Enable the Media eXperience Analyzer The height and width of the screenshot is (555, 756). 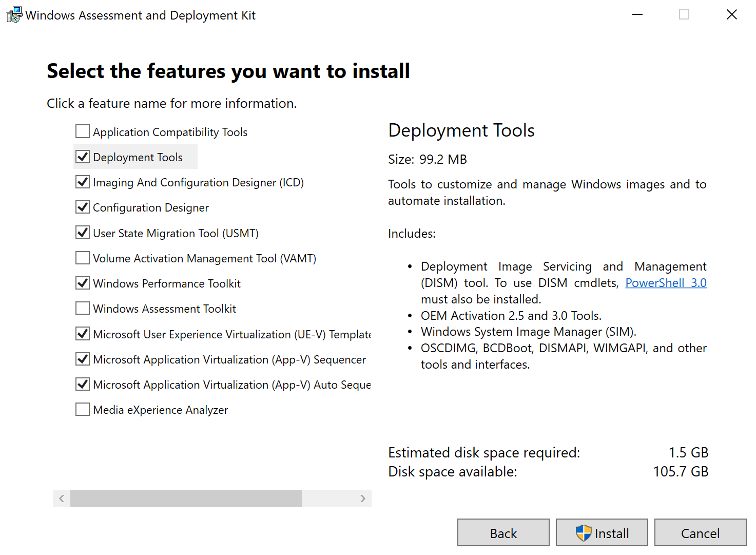[x=82, y=409]
